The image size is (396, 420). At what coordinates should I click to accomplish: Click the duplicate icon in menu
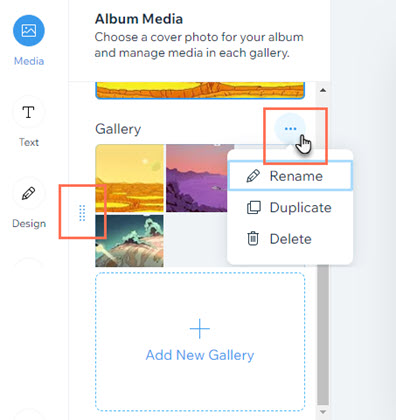click(x=253, y=207)
